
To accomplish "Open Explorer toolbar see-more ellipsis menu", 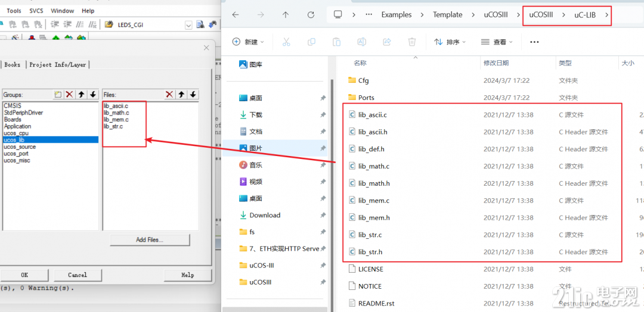I will click(534, 42).
